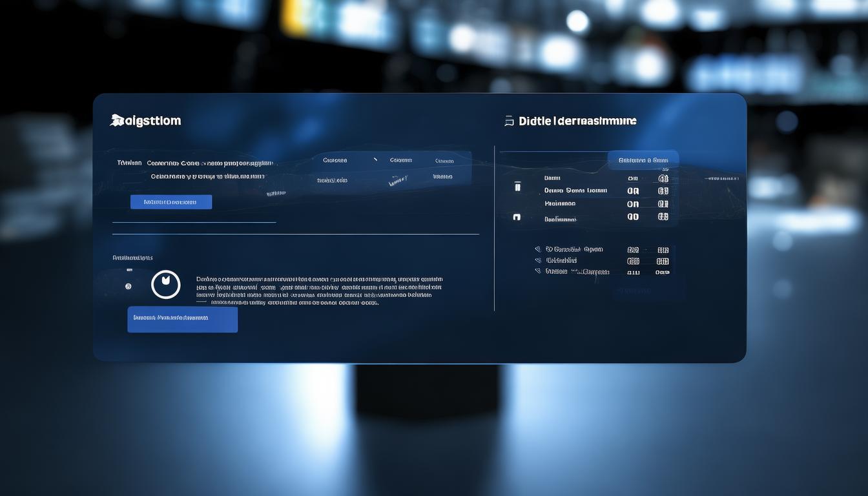Click the arrow icon next to the second lower option

pyautogui.click(x=538, y=260)
